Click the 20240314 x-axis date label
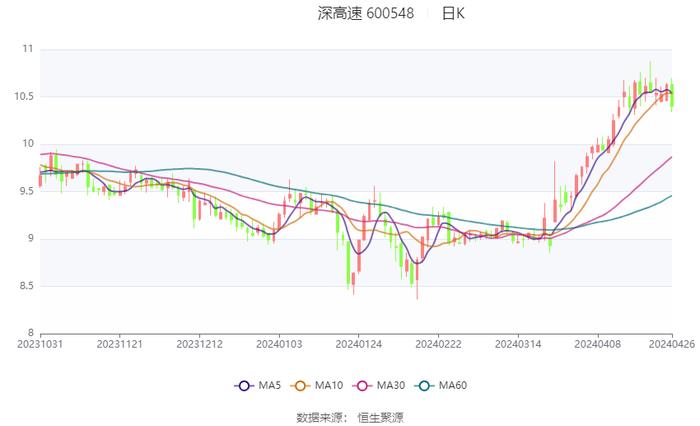This screenshot has height=426, width=700. click(x=518, y=344)
